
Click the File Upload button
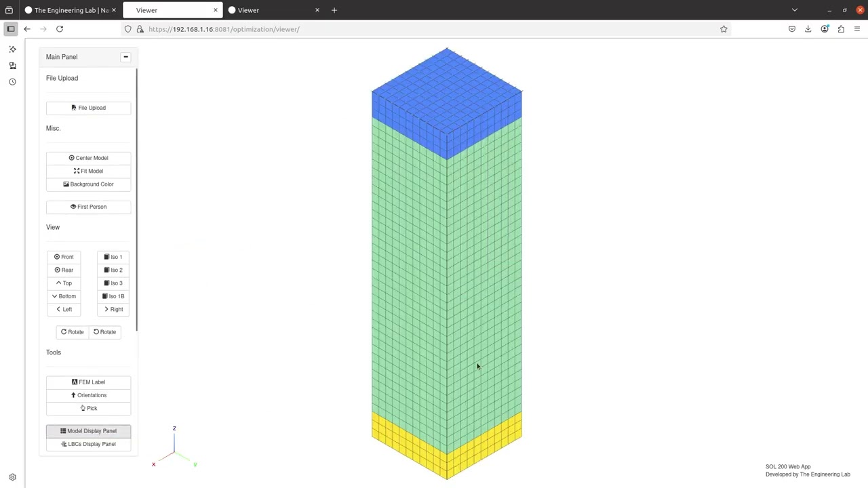[88, 108]
